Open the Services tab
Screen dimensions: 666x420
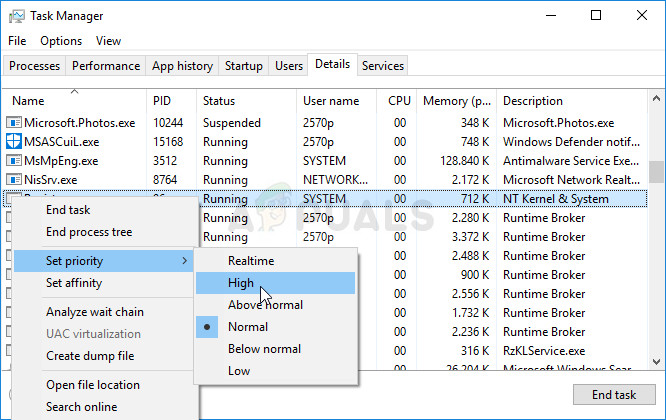(x=383, y=66)
